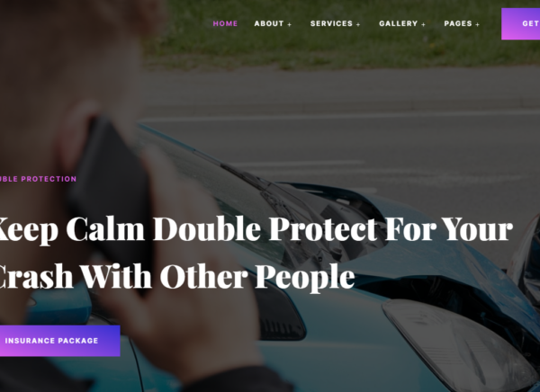Expand the plus icon beside SERVICES
The image size is (540, 392).
pos(358,24)
